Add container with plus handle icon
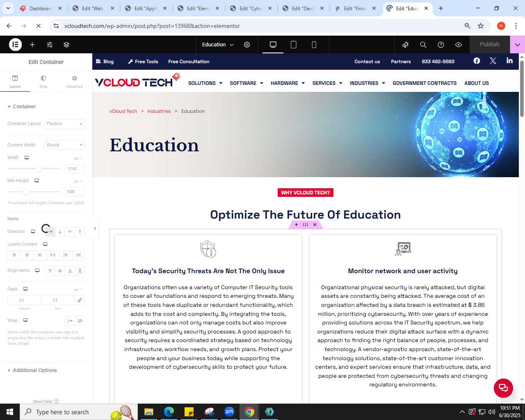This screenshot has width=525, height=420. click(x=296, y=225)
